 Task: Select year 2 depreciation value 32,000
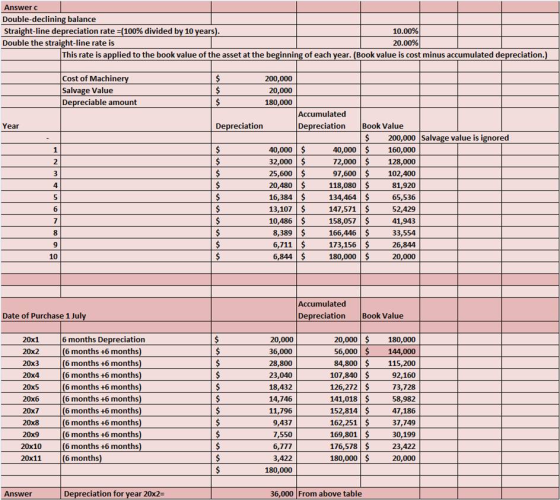[254, 161]
